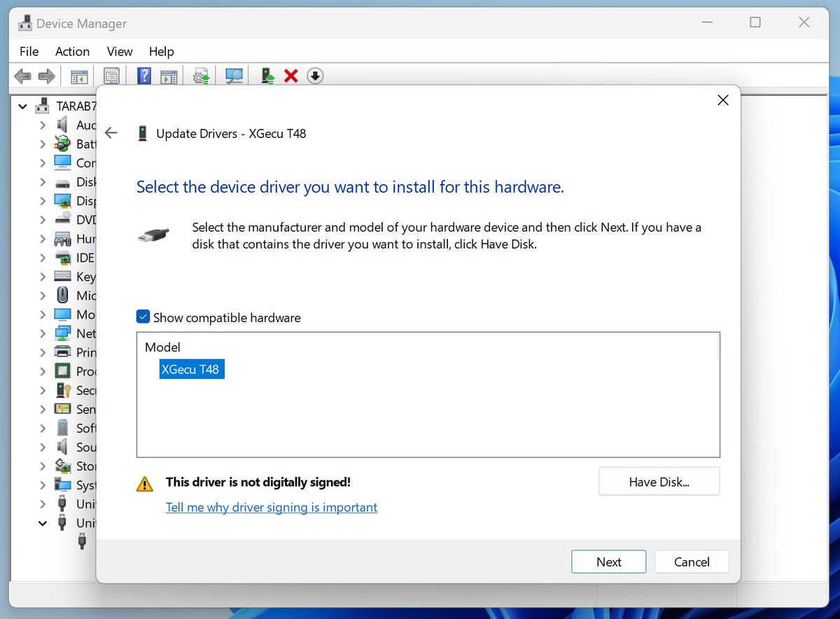Click the blue question-mark Help toolbar icon

pyautogui.click(x=143, y=76)
